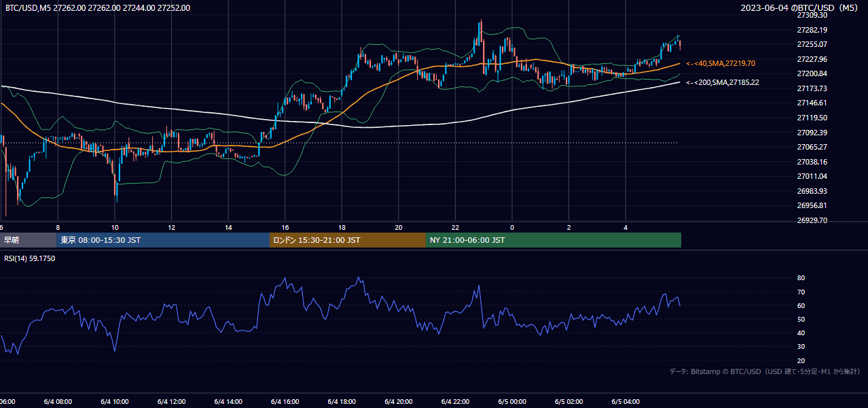Click hour tick 2 under price chart

tap(568, 228)
